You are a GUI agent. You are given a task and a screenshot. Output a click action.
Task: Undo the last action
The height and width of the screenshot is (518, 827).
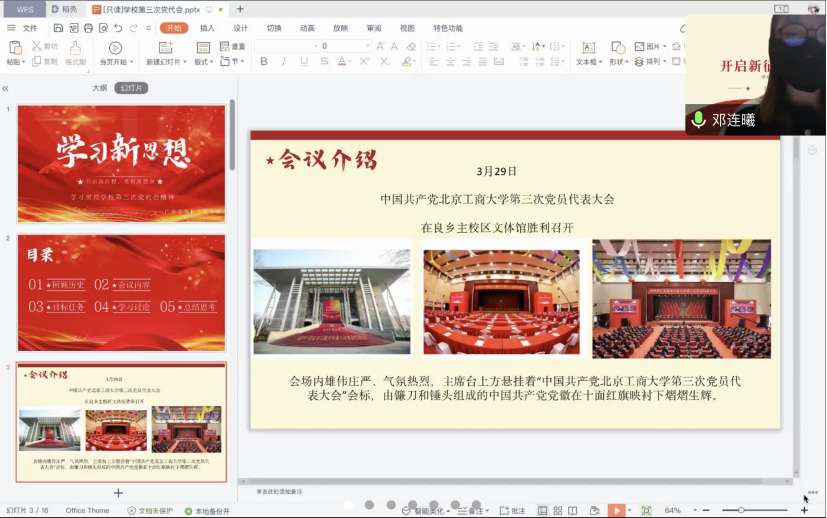[x=118, y=28]
